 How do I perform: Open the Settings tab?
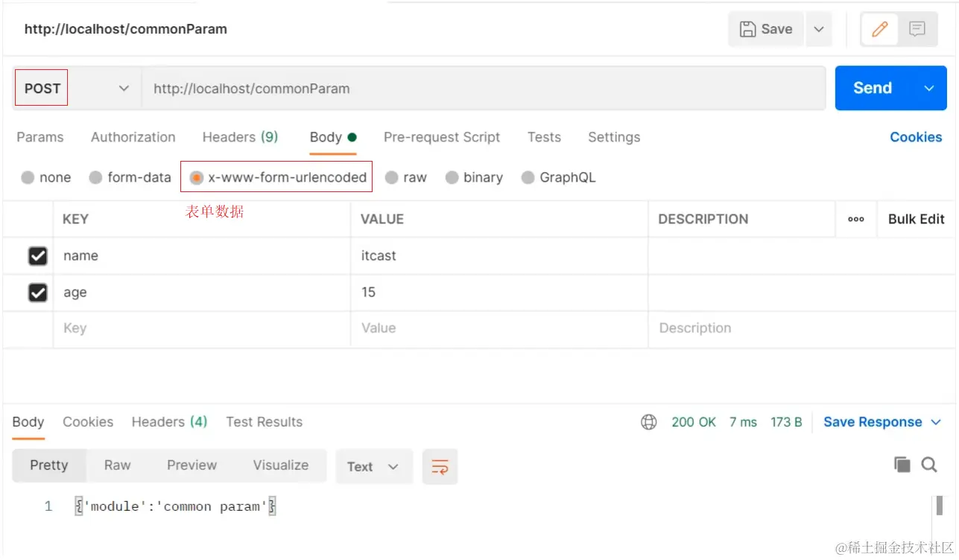614,137
